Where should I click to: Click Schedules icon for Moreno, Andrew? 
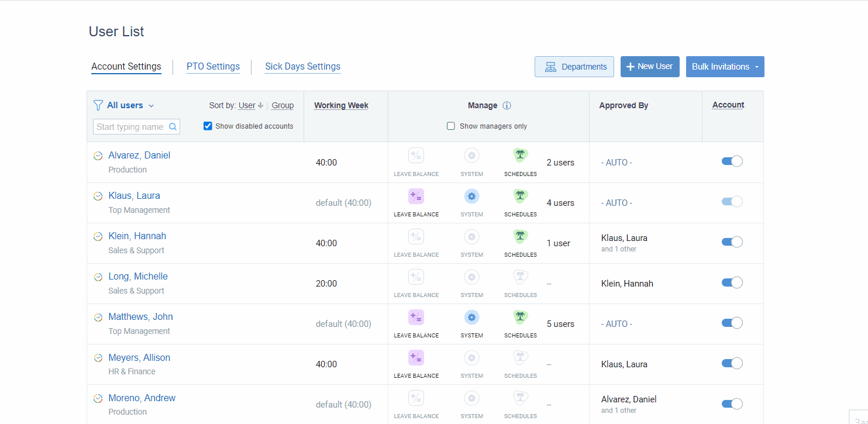click(x=521, y=398)
